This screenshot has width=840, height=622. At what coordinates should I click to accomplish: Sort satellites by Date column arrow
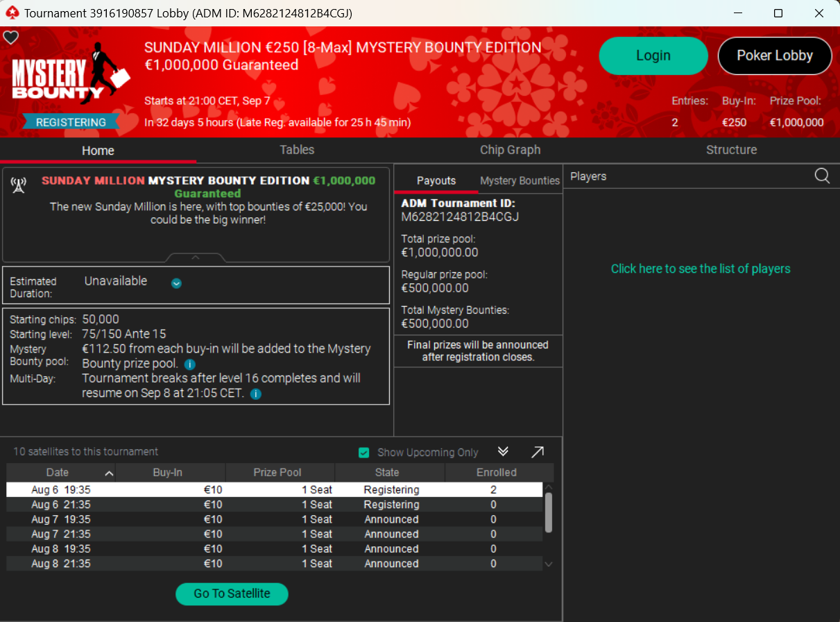(109, 473)
